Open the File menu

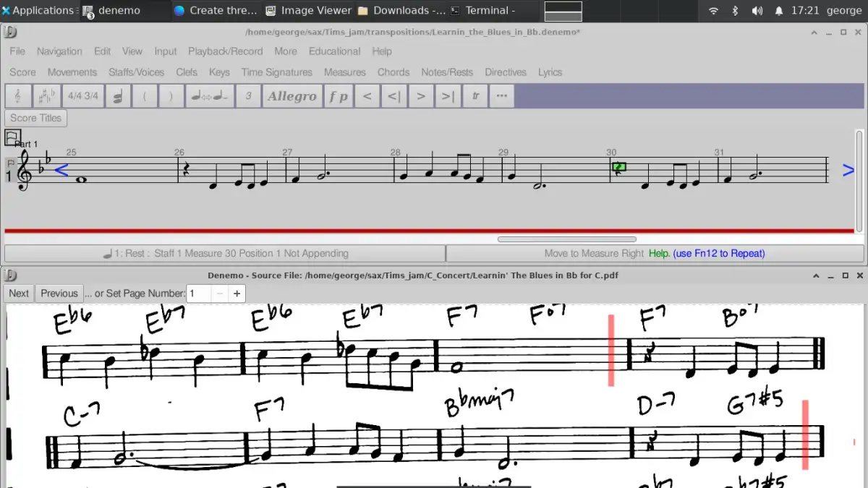point(17,51)
